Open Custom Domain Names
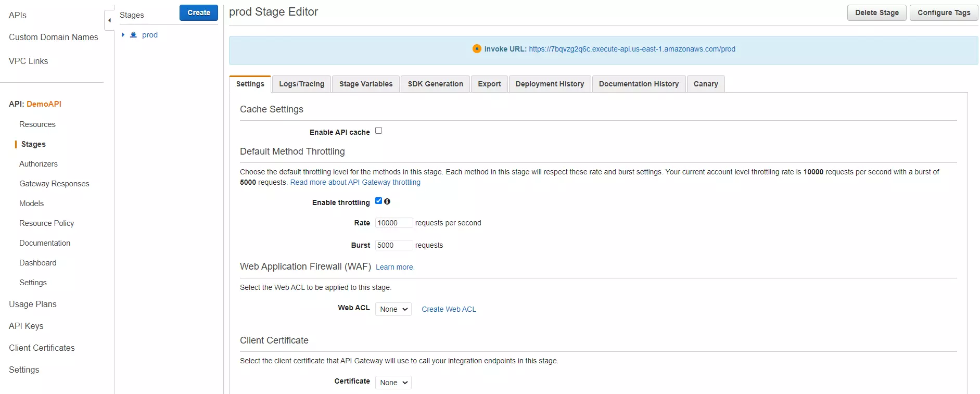This screenshot has height=394, width=980. (x=53, y=37)
